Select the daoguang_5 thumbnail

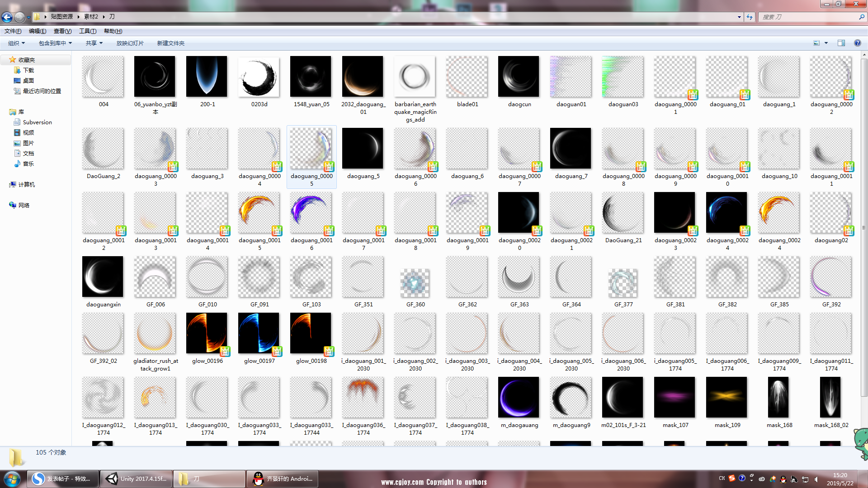tap(363, 148)
